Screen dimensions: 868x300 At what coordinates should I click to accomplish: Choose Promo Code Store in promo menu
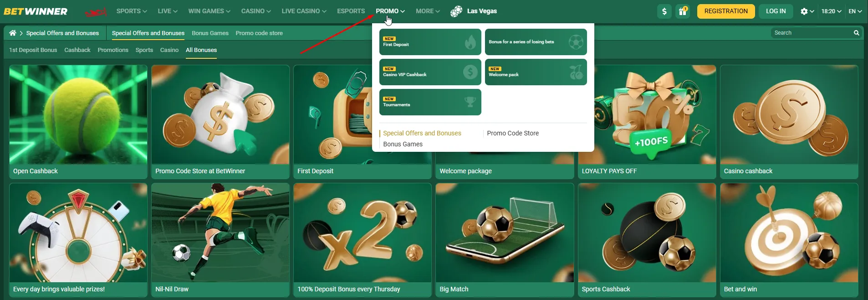point(513,133)
